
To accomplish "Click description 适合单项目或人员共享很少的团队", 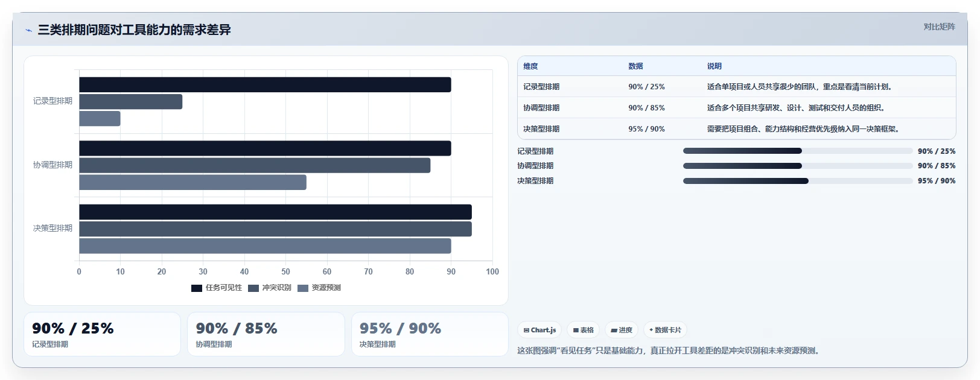I will 800,87.
